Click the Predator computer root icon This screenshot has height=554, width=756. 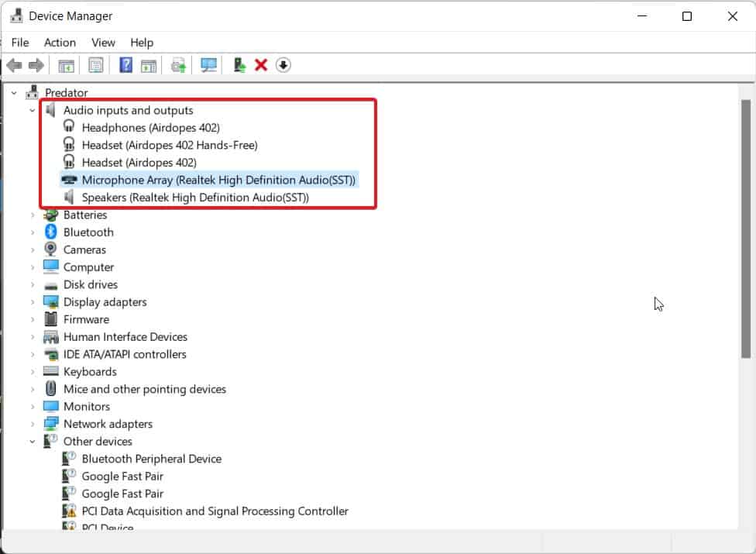tap(33, 92)
